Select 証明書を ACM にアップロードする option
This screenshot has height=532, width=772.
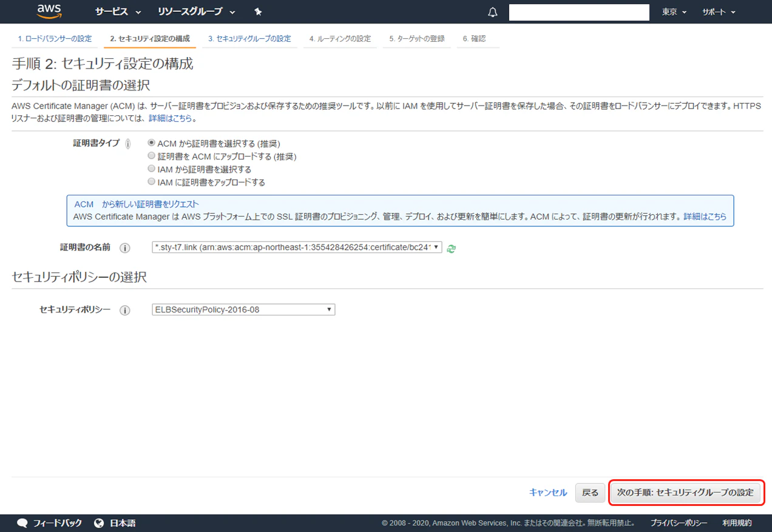[x=152, y=156]
